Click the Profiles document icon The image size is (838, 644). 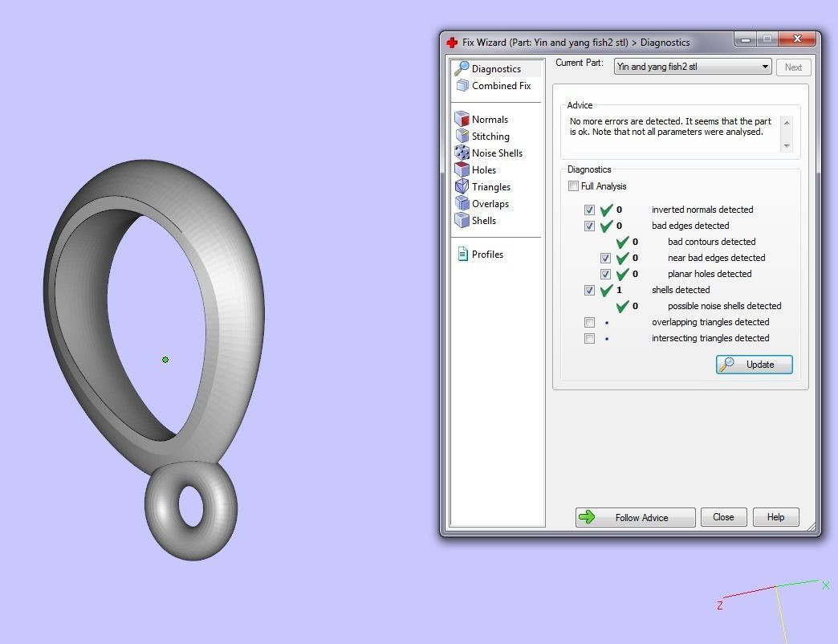pyautogui.click(x=463, y=254)
